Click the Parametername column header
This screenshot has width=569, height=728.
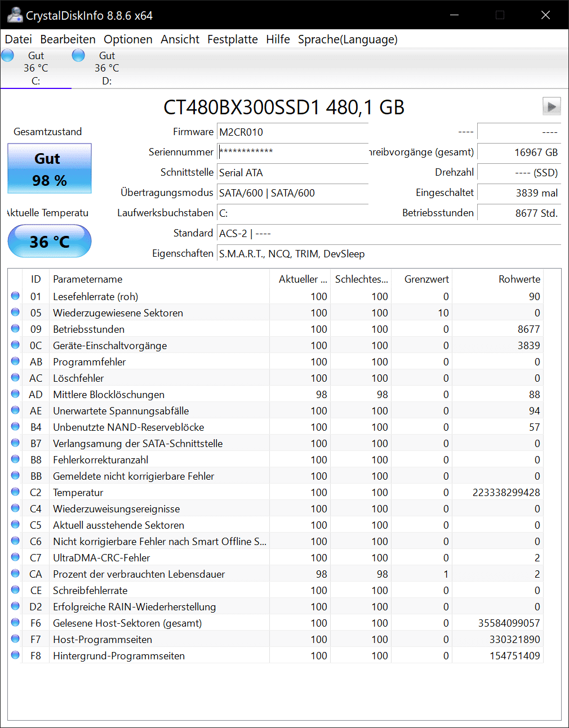coord(159,279)
